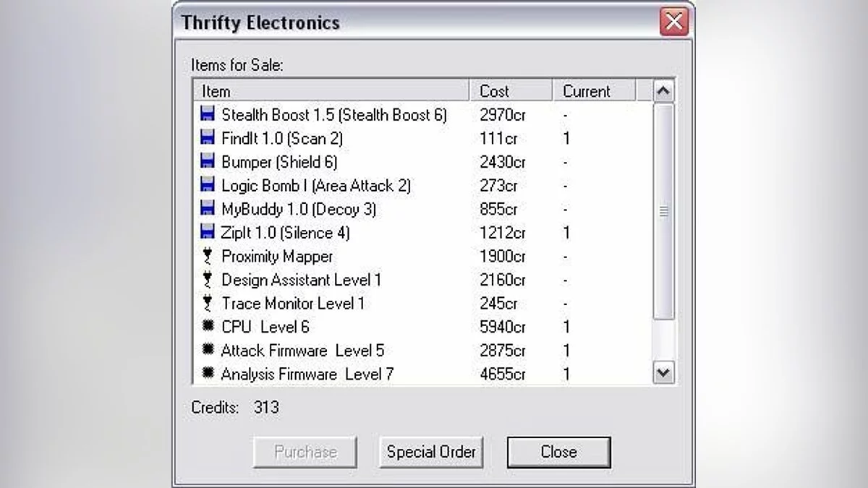868x488 pixels.
Task: Select the FindIt 1.0 (Scan 2) row
Action: click(x=422, y=137)
